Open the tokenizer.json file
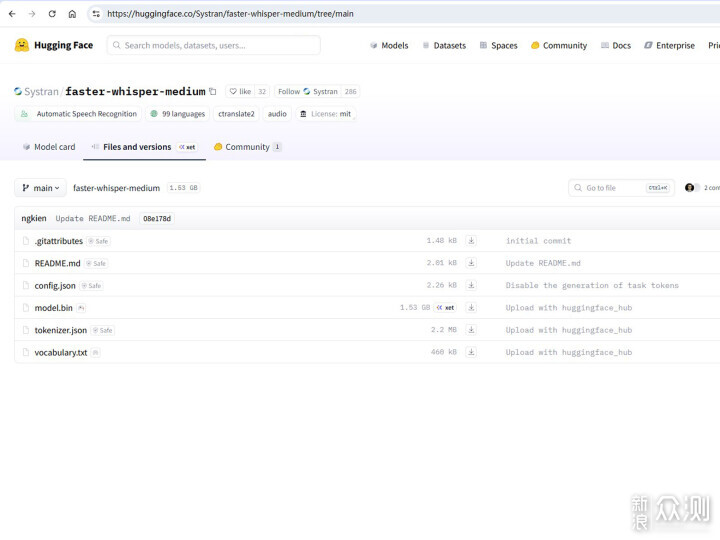Image resolution: width=720 pixels, height=540 pixels. tap(61, 330)
